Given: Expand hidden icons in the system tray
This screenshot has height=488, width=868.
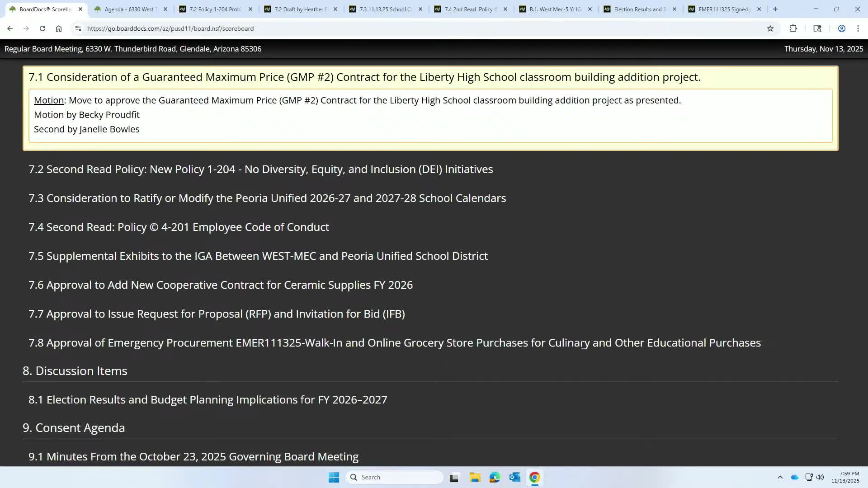Looking at the screenshot, I should pos(780,477).
